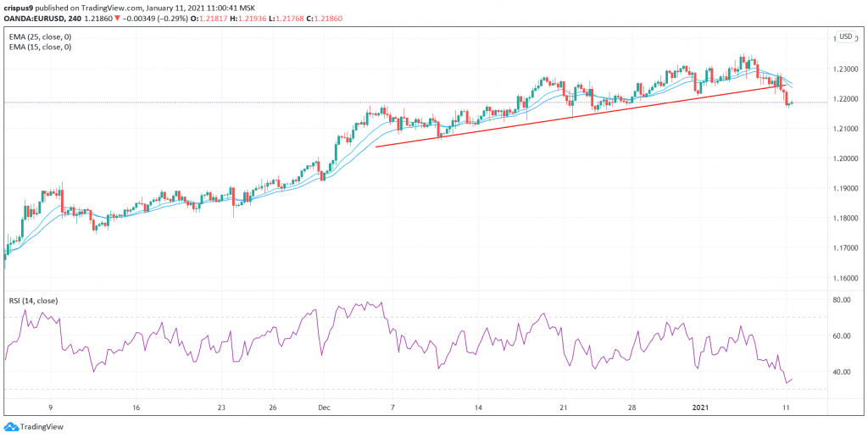This screenshot has height=438, width=868.
Task: Click the 21 label on date axis
Action: (x=564, y=408)
